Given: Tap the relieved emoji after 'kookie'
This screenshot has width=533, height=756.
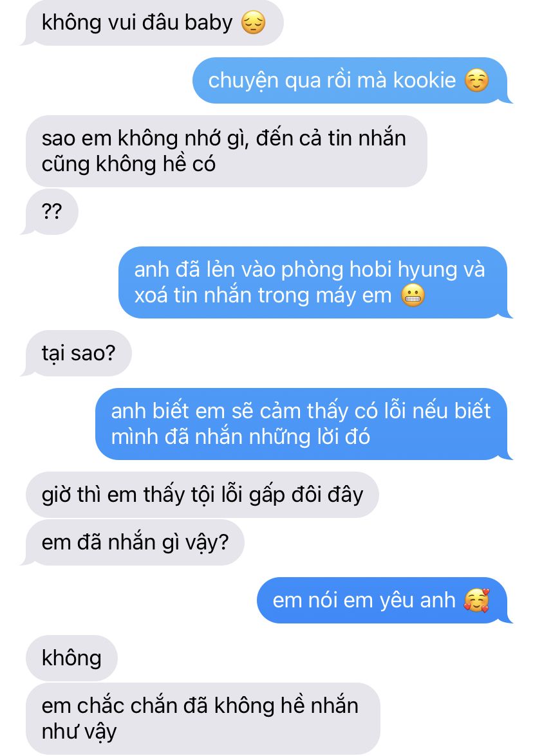Looking at the screenshot, I should point(476,80).
